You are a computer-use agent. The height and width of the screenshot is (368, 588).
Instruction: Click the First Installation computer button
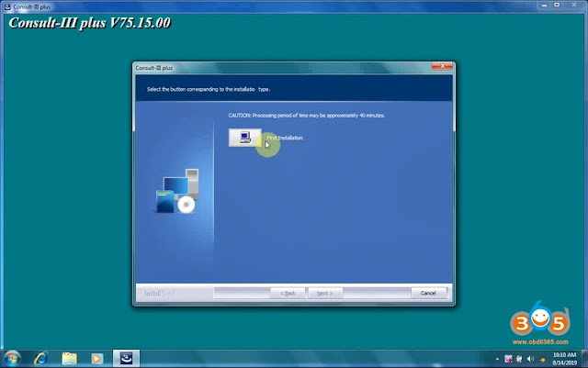click(x=245, y=138)
